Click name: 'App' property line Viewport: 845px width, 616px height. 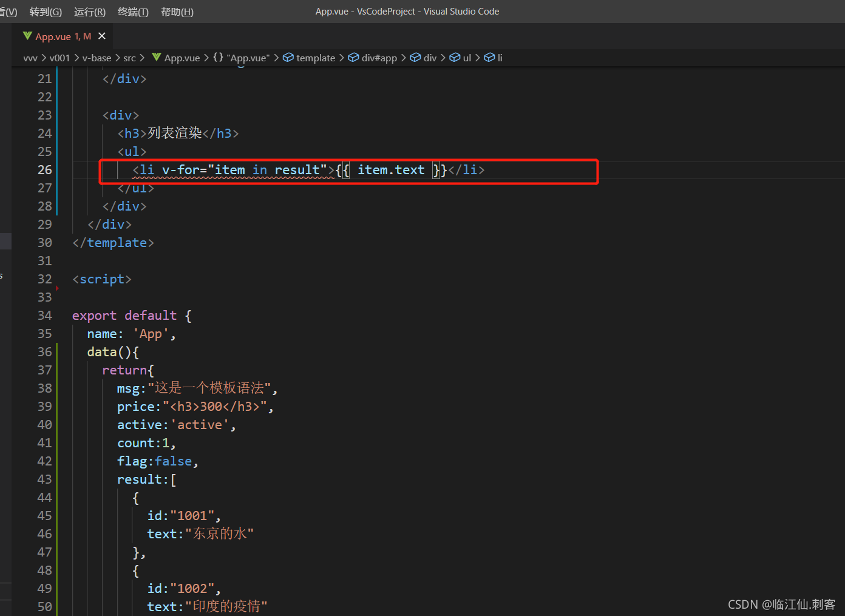(132, 334)
